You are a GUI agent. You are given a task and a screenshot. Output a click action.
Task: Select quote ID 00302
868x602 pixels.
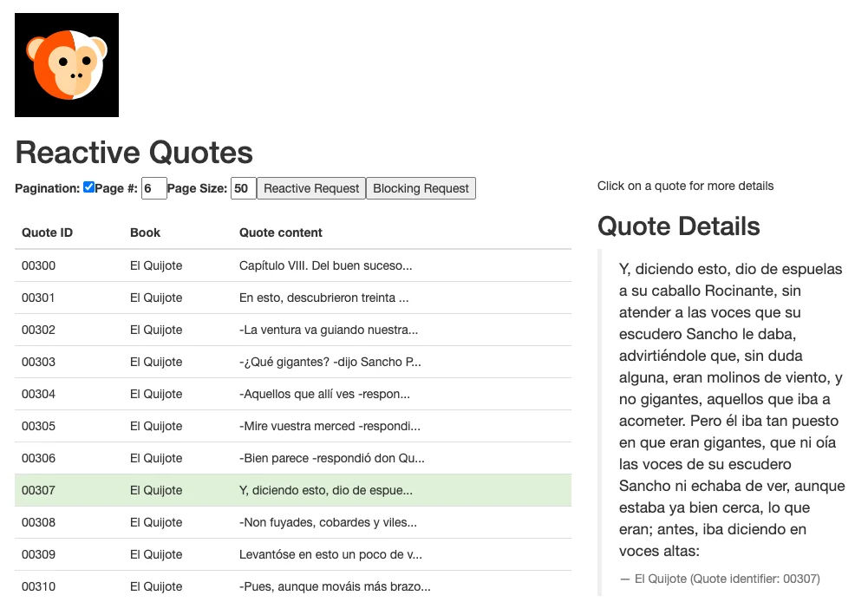(38, 330)
